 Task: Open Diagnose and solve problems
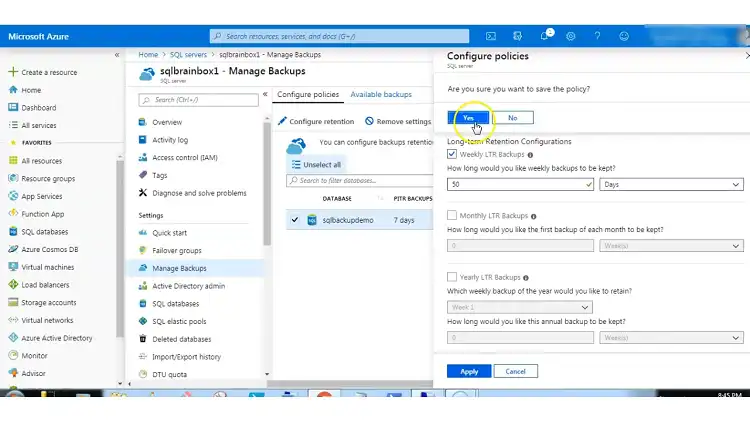[199, 193]
